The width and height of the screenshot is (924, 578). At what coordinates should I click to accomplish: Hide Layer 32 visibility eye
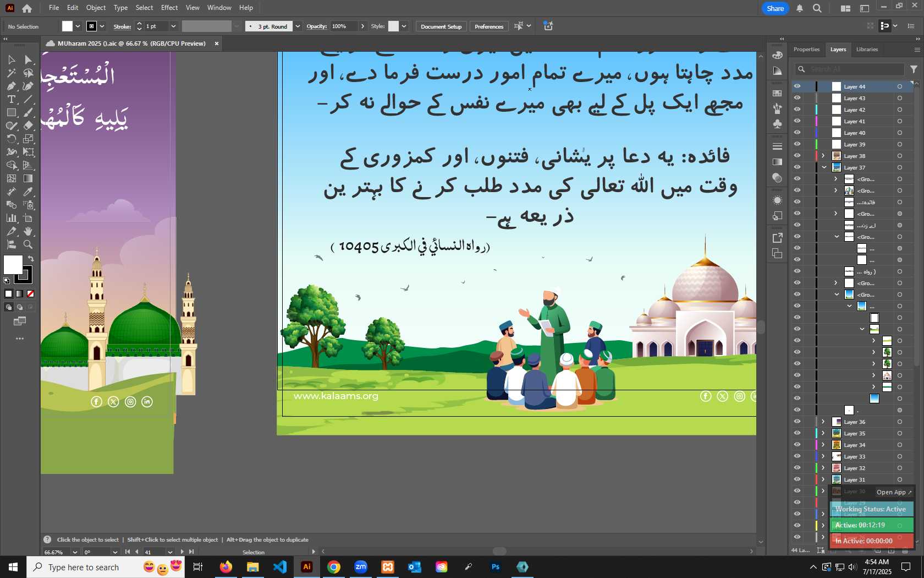click(797, 468)
